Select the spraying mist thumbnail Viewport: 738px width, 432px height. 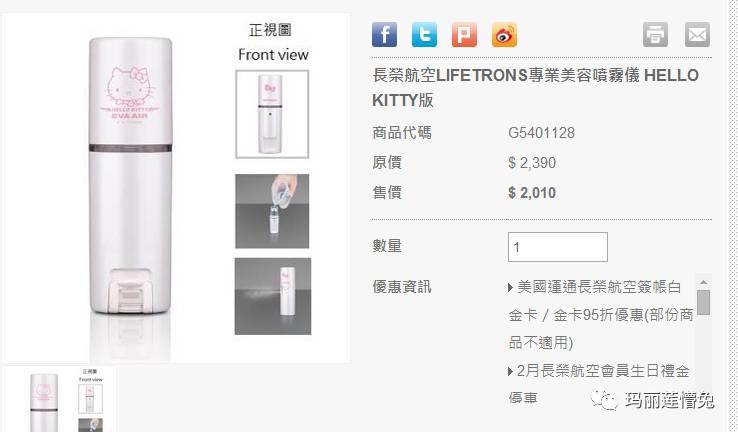(273, 296)
